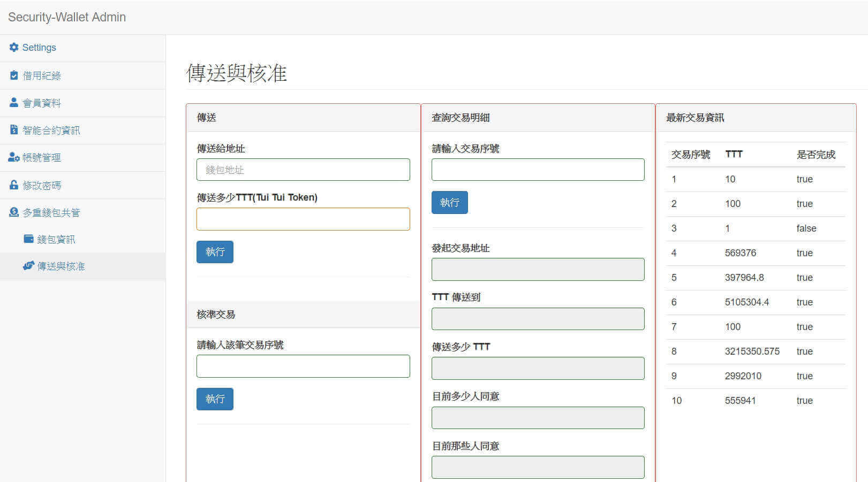868x482 pixels.
Task: Click the 會員資料 user icon
Action: [x=14, y=102]
